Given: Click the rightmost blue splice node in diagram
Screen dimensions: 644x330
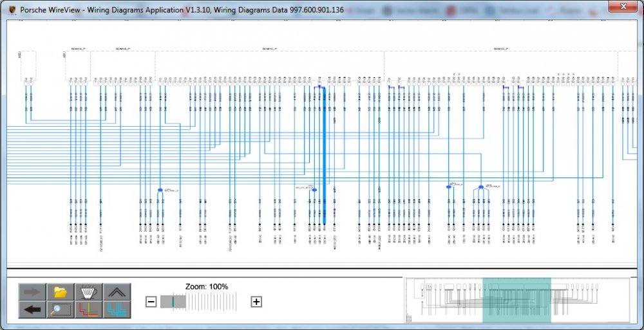Looking at the screenshot, I should pos(480,187).
